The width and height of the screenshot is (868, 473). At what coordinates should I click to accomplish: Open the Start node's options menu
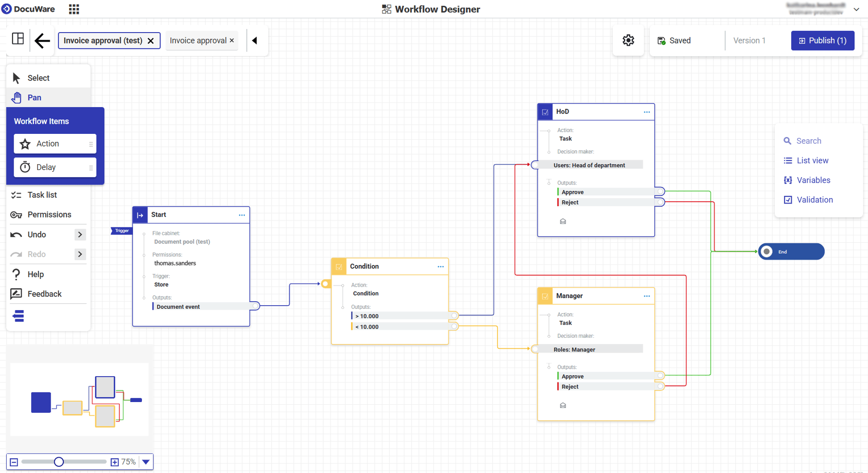pos(242,215)
